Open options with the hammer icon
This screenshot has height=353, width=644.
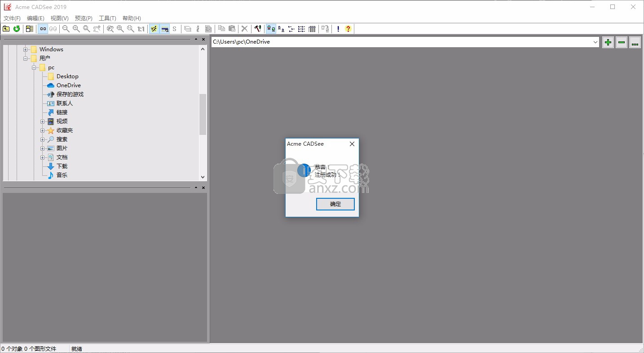click(x=258, y=29)
